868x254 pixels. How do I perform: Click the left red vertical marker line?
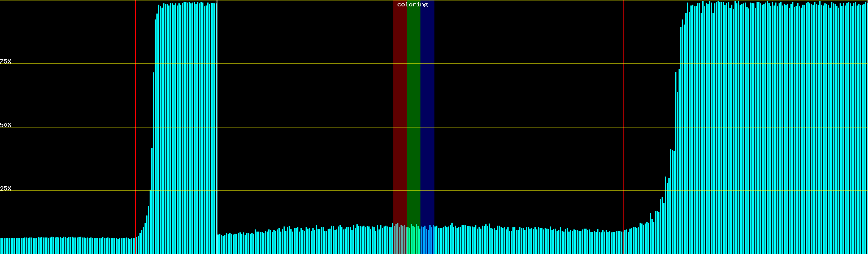[136, 127]
